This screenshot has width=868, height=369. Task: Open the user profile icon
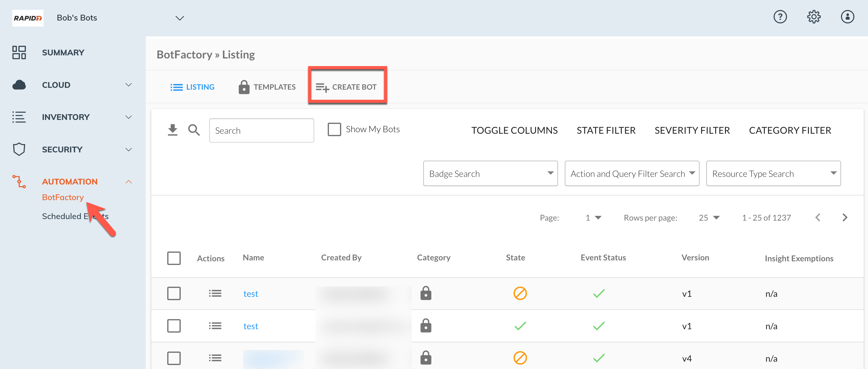tap(847, 17)
